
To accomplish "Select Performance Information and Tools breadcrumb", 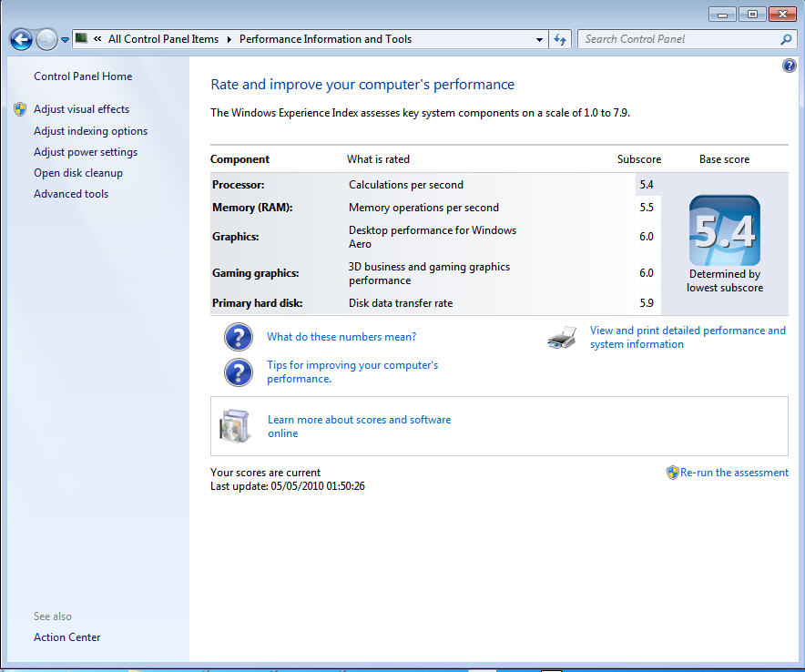I will point(325,39).
